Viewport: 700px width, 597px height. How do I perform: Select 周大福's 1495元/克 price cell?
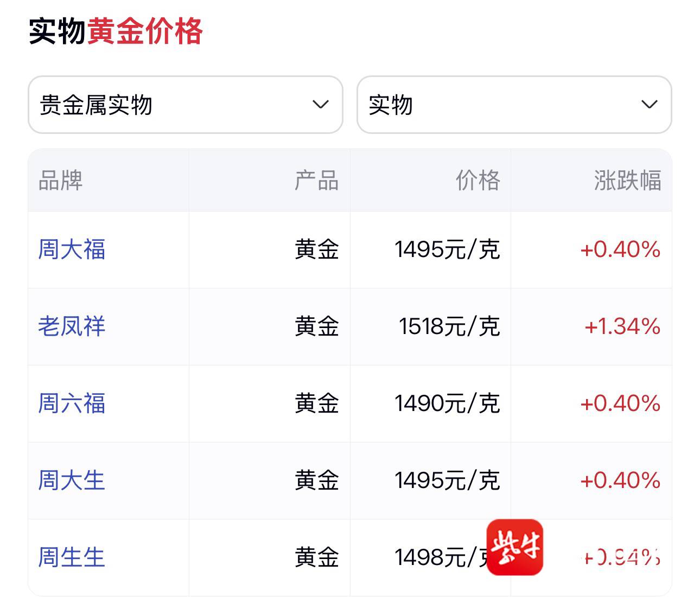coord(447,249)
